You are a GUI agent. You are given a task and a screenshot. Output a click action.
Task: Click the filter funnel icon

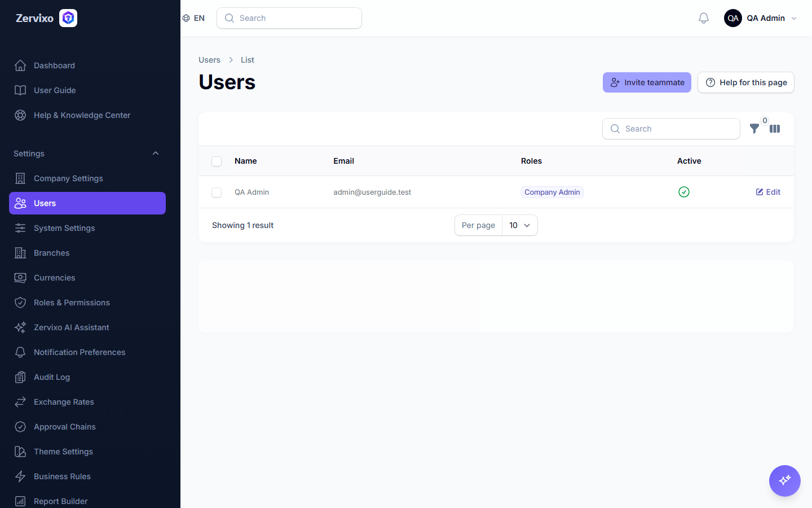[754, 129]
